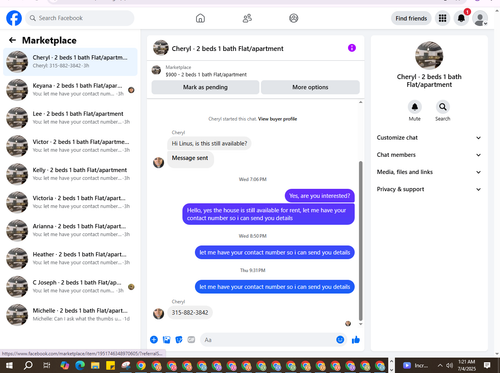Open the Facebook logo home link
Viewport: 500px width, 373px height.
tap(14, 18)
